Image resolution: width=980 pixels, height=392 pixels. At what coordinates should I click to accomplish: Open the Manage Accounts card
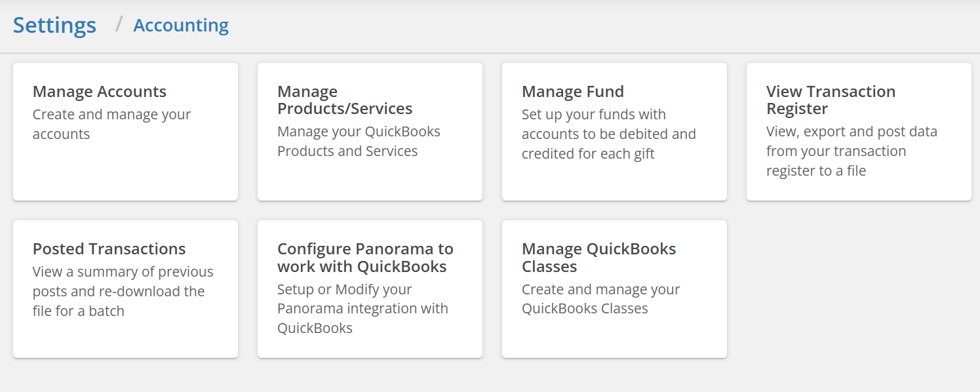pyautogui.click(x=125, y=132)
